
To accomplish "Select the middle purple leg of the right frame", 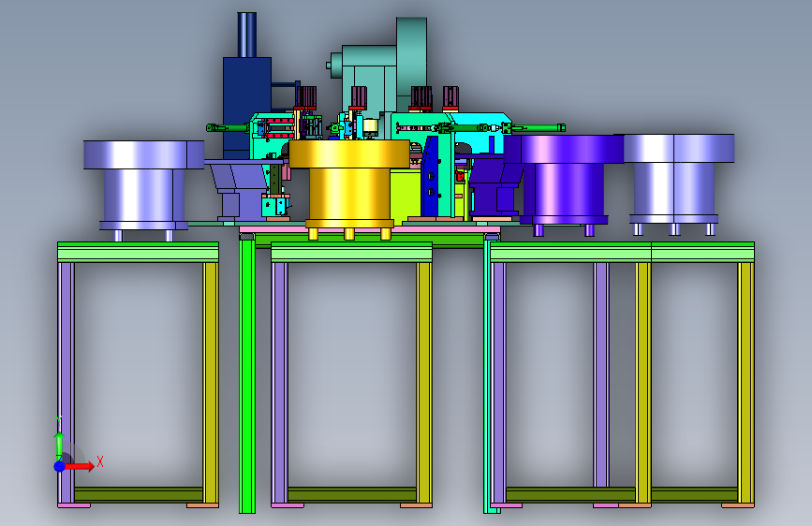I will click(x=601, y=374).
